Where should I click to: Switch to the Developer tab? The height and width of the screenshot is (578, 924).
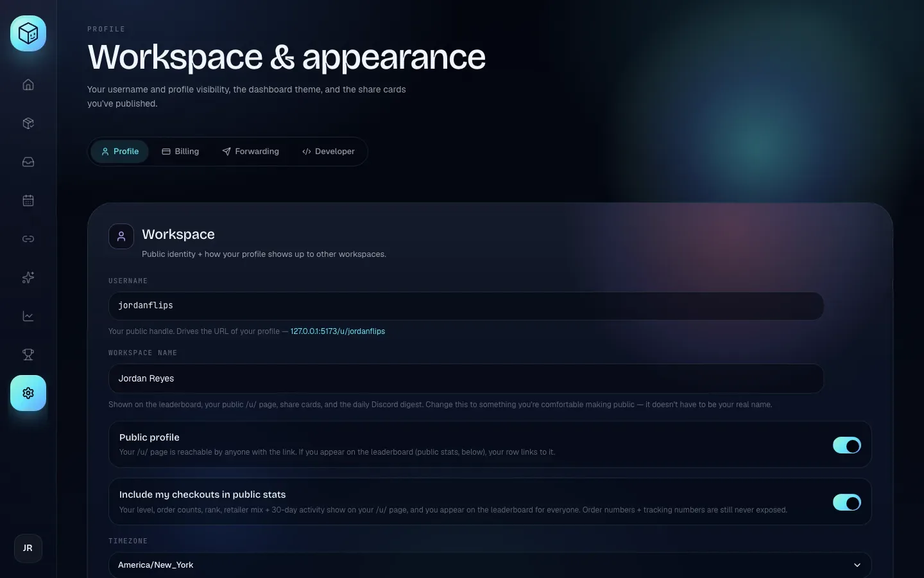[328, 152]
